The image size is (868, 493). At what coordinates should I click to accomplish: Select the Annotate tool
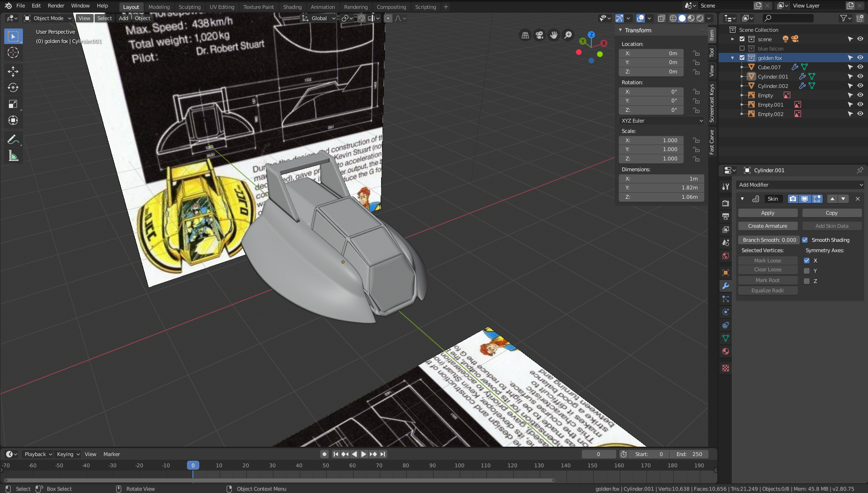(x=13, y=139)
